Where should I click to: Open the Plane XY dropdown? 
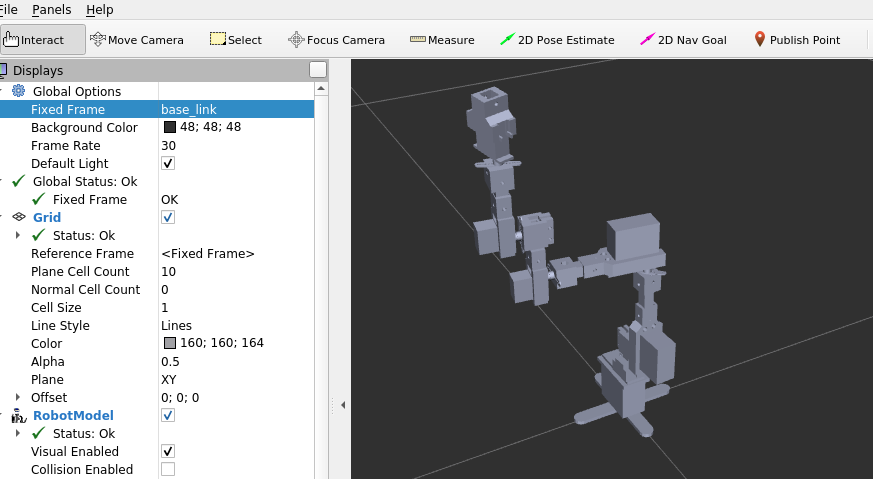tap(237, 379)
